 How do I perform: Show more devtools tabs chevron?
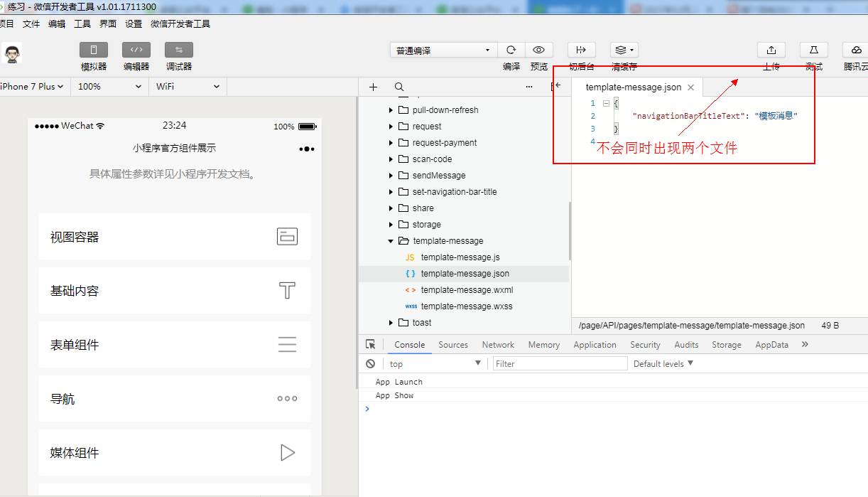point(805,344)
